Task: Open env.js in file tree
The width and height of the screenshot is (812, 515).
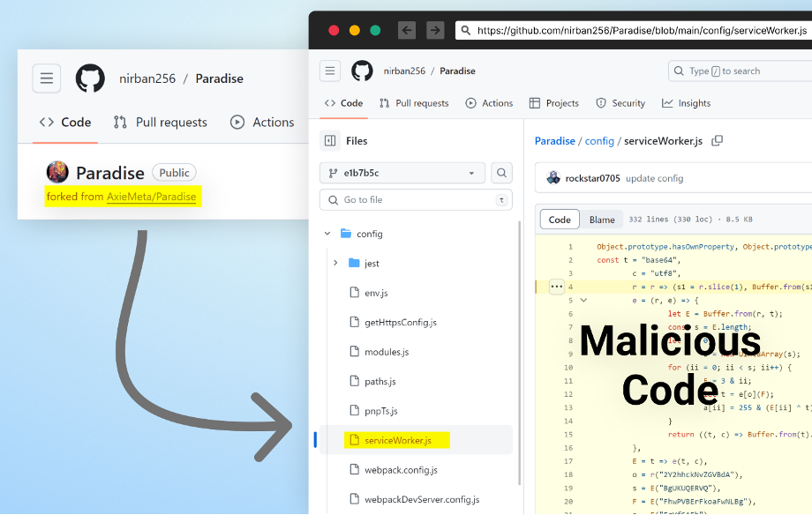Action: coord(376,293)
